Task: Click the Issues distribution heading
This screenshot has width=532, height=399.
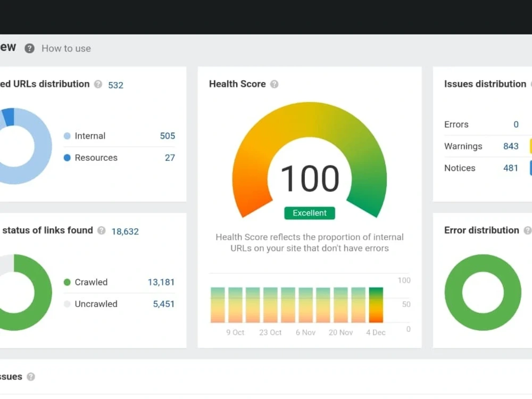Action: 485,84
